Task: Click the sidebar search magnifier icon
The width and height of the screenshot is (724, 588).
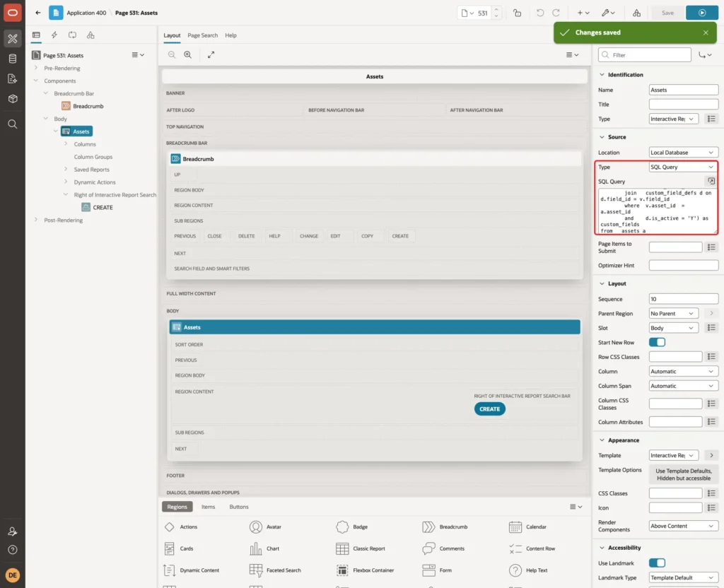Action: [x=13, y=124]
